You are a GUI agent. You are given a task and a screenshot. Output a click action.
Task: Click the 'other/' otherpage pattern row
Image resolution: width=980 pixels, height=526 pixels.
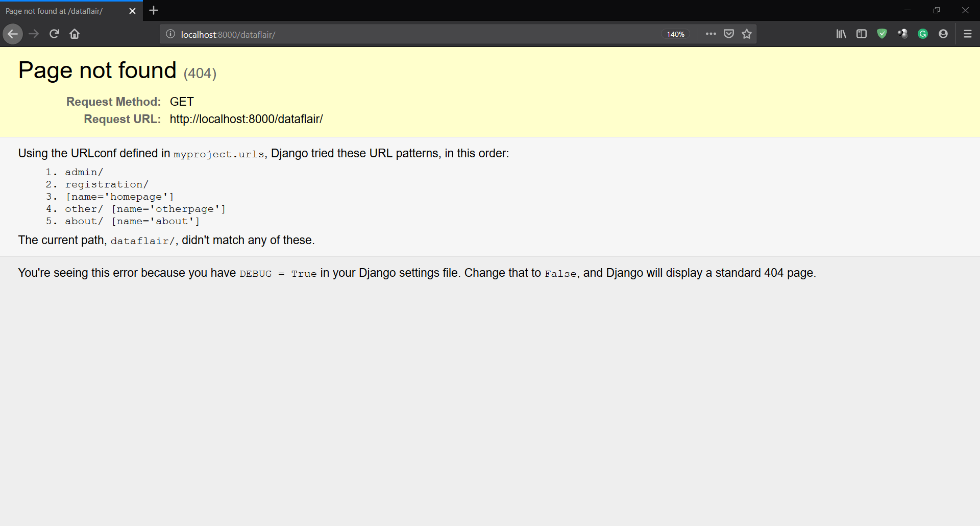[x=145, y=209]
